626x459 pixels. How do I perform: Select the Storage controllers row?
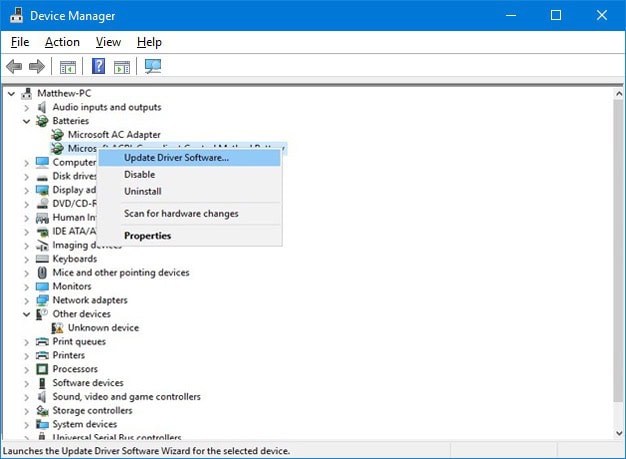tap(92, 411)
